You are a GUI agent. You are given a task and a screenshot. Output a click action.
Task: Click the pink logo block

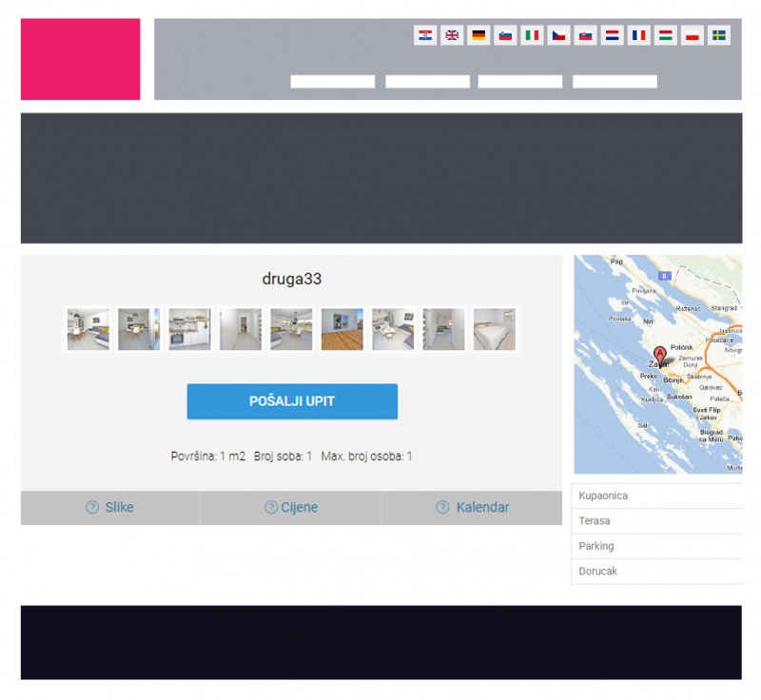(x=80, y=59)
